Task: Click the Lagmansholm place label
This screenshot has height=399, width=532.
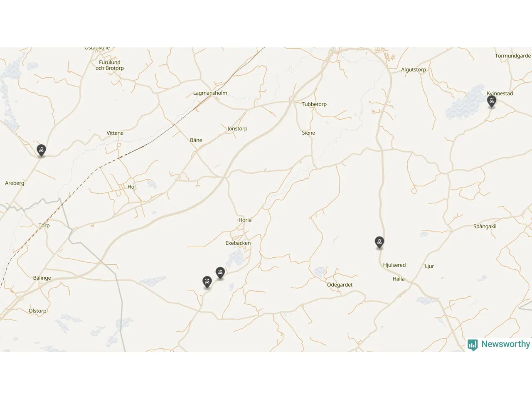Action: pyautogui.click(x=210, y=93)
